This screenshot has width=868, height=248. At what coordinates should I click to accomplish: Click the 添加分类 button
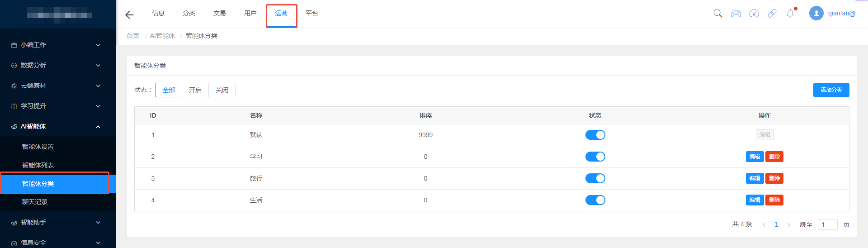click(x=831, y=90)
